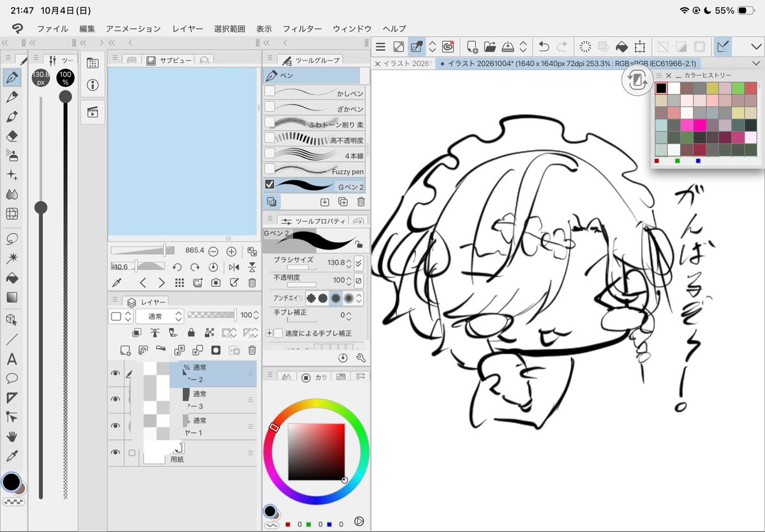
Task: Expand the 速度による手ブレ補正 plus options
Action: coord(269,333)
